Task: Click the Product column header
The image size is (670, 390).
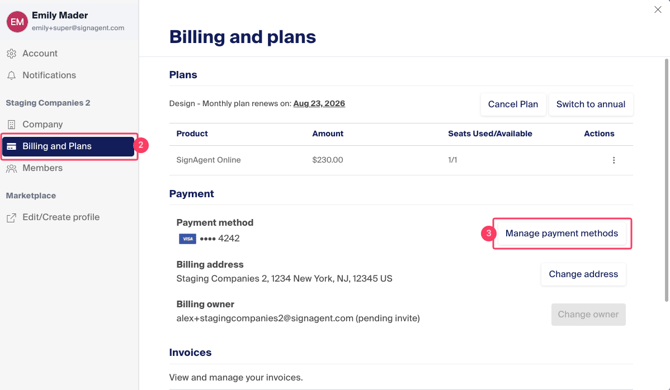Action: (192, 134)
